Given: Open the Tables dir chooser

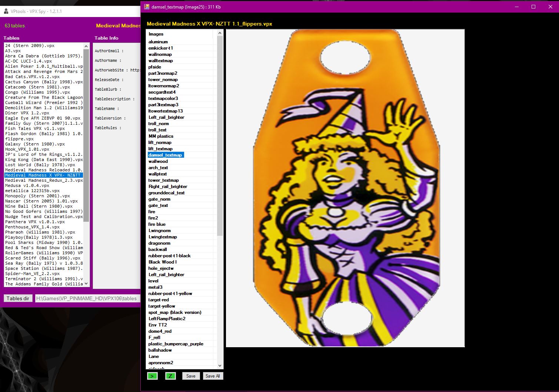Looking at the screenshot, I should point(18,298).
